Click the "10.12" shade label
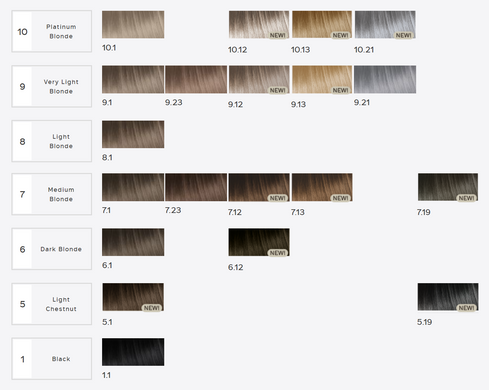The height and width of the screenshot is (390, 489). [x=237, y=50]
